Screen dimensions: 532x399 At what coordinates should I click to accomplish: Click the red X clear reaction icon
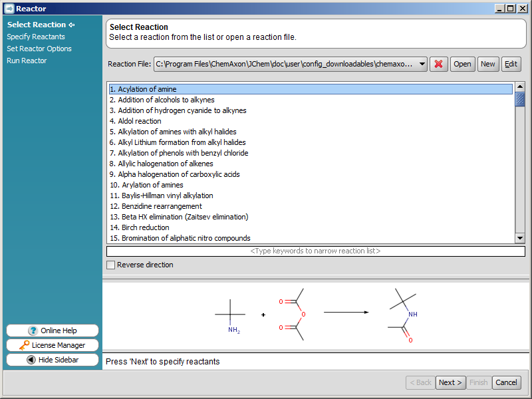point(439,65)
